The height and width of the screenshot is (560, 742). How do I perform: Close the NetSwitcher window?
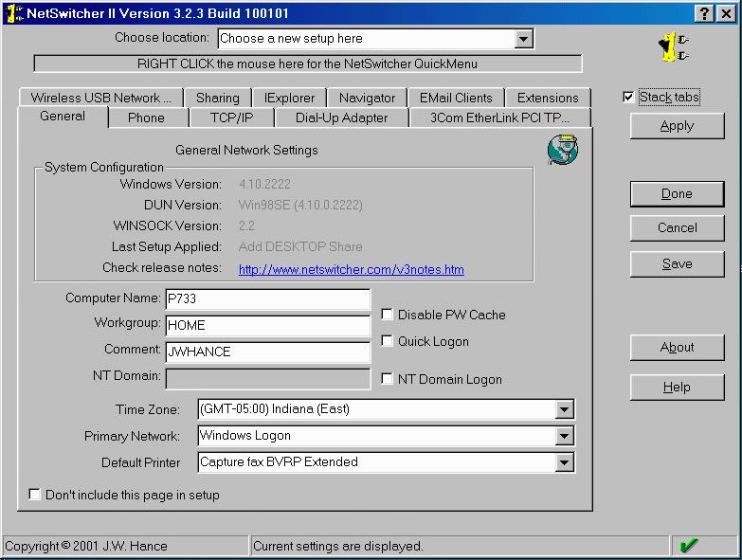(727, 13)
